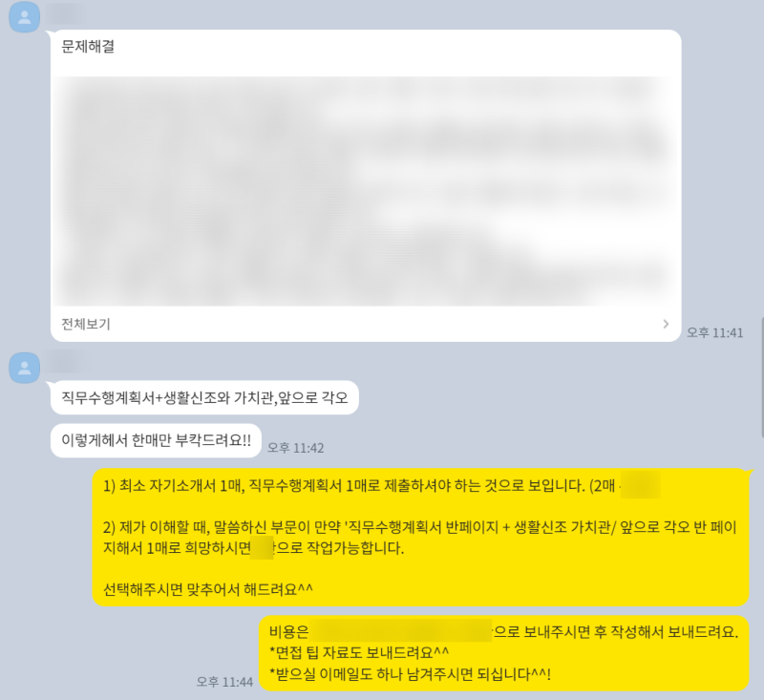
Task: Click the 문제해결 message title
Action: [88, 46]
